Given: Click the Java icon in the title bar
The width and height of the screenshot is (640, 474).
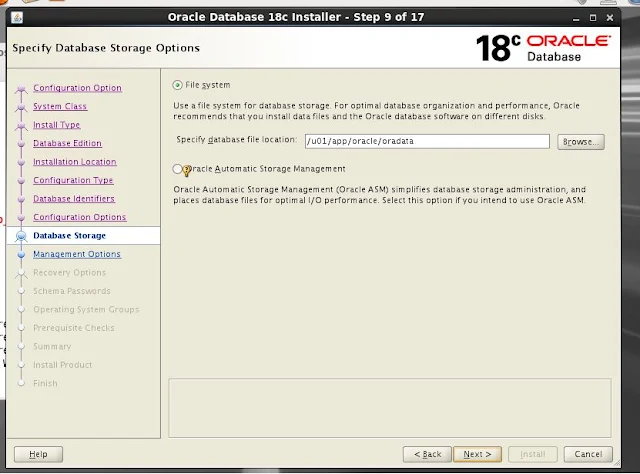Looking at the screenshot, I should pos(17,17).
